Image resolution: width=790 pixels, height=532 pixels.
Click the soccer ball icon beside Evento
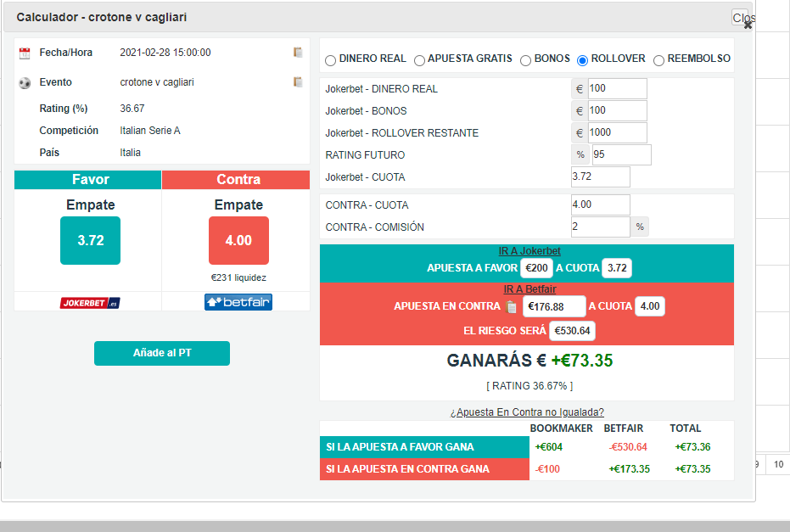click(x=24, y=82)
